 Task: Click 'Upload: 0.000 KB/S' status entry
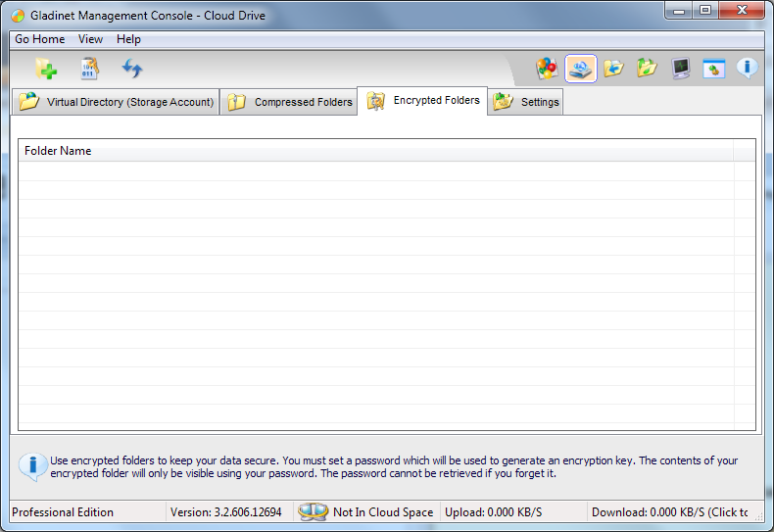pos(493,512)
